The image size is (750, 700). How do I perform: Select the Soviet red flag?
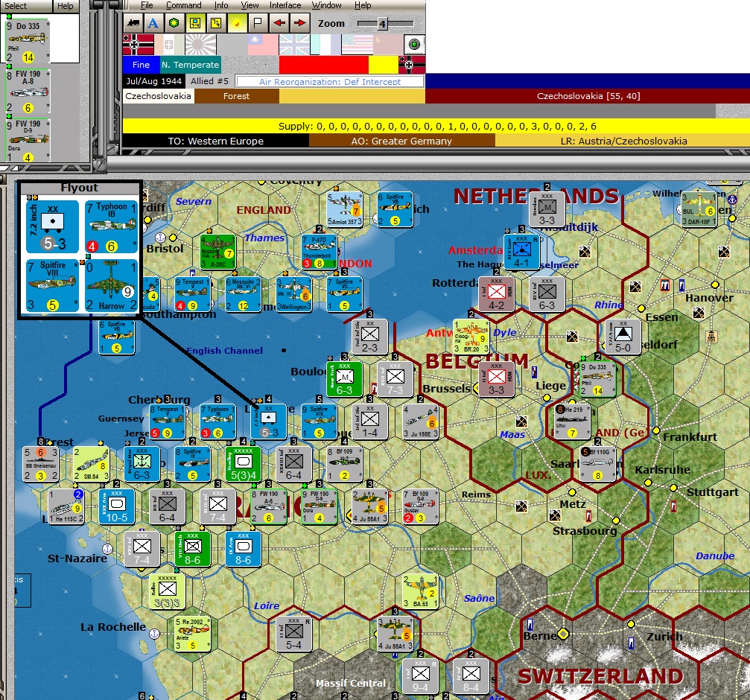388,45
